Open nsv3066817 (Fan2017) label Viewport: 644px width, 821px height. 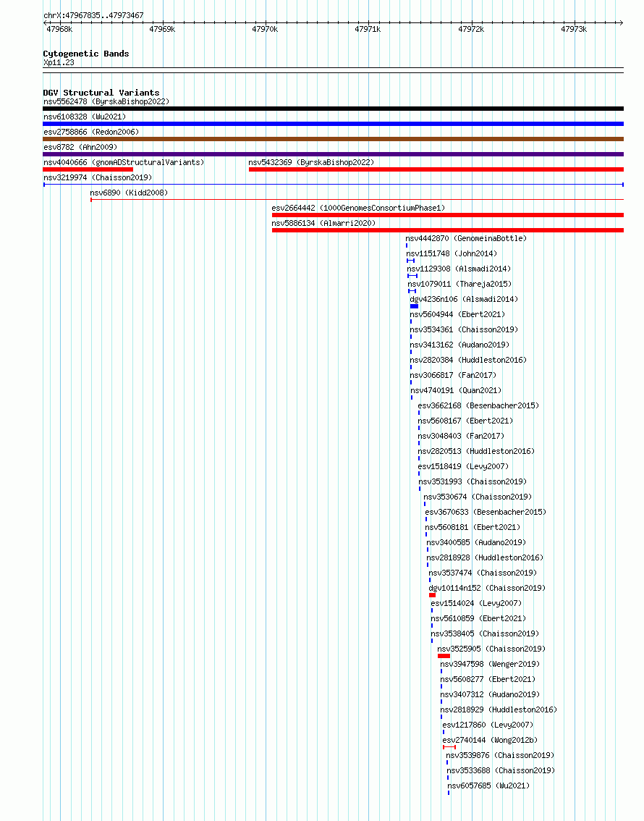click(453, 375)
